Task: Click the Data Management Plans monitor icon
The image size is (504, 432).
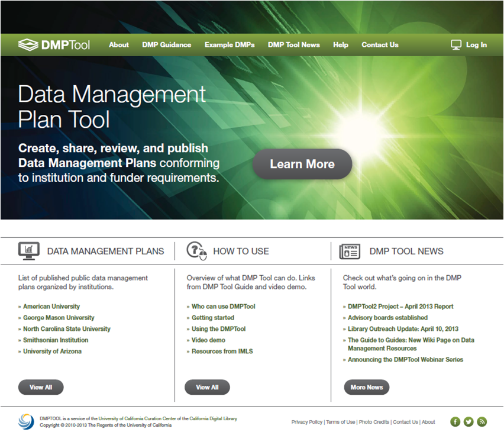Action: (29, 251)
